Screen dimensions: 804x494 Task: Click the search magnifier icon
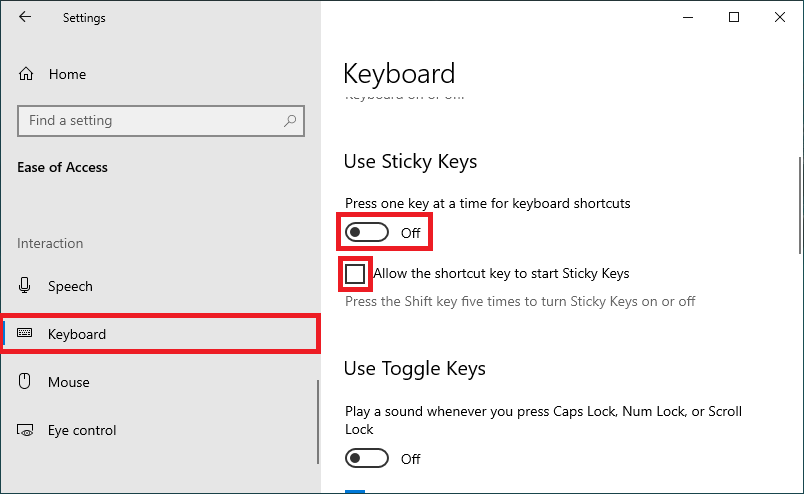tap(290, 121)
